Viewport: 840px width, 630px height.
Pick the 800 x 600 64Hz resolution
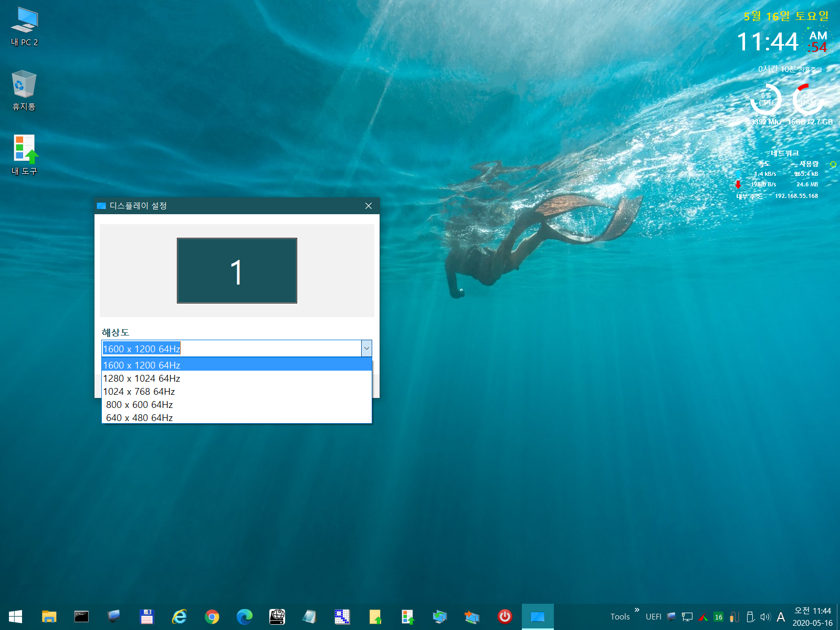point(237,404)
